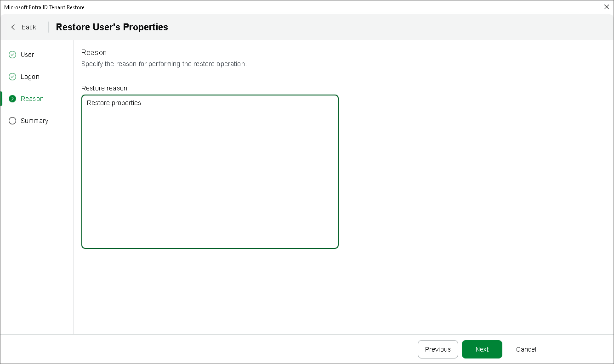Screen dimensions: 614x364
Task: Click the empty circle icon beside Summary
Action: pos(12,121)
